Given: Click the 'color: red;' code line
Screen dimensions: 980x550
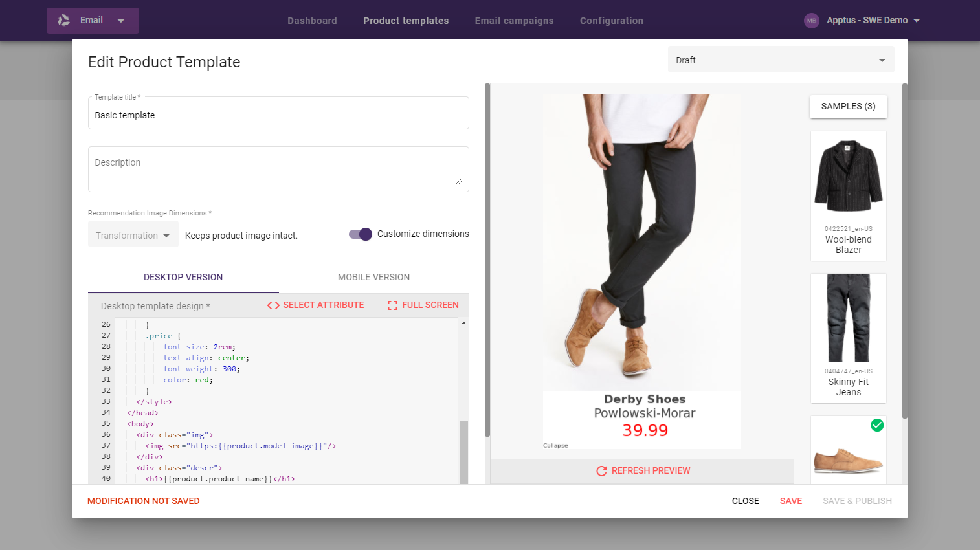Looking at the screenshot, I should coord(188,380).
